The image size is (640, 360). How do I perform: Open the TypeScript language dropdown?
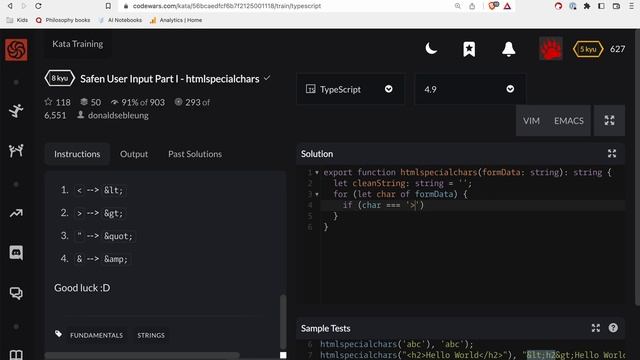(350, 89)
